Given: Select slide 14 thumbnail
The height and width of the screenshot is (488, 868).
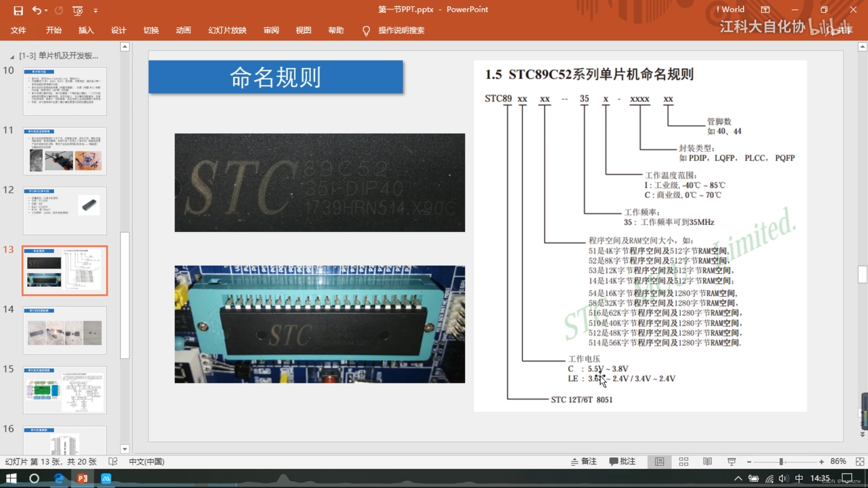Looking at the screenshot, I should click(65, 330).
